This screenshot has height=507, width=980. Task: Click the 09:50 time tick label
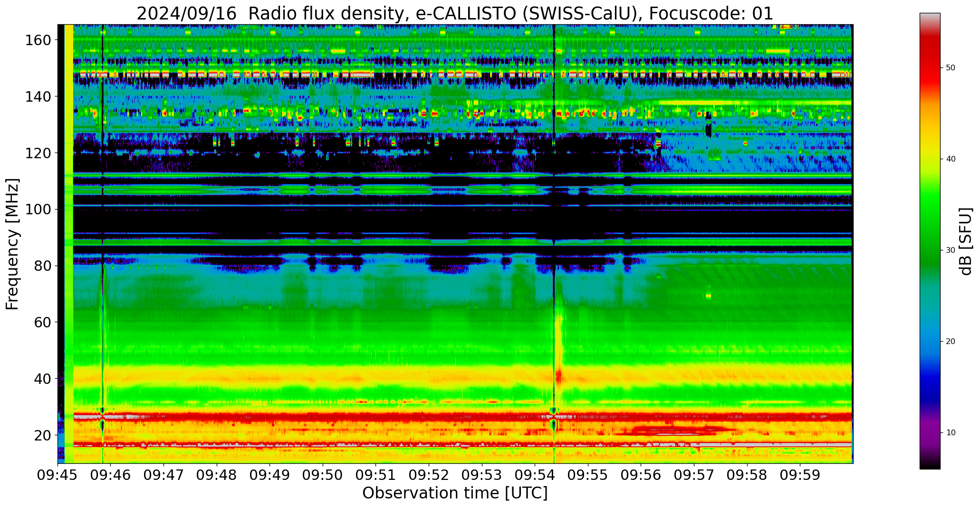coord(323,475)
